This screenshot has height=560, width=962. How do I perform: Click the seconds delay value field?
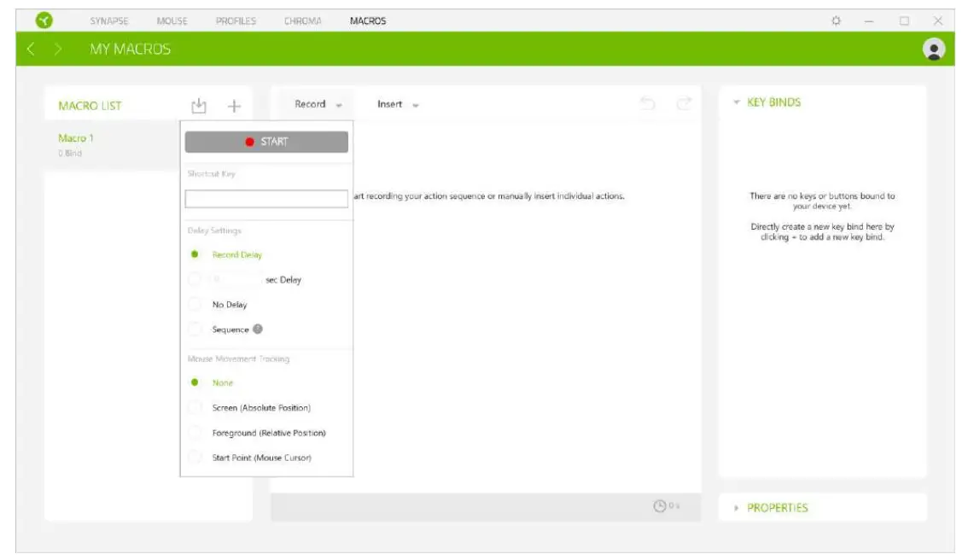click(236, 279)
